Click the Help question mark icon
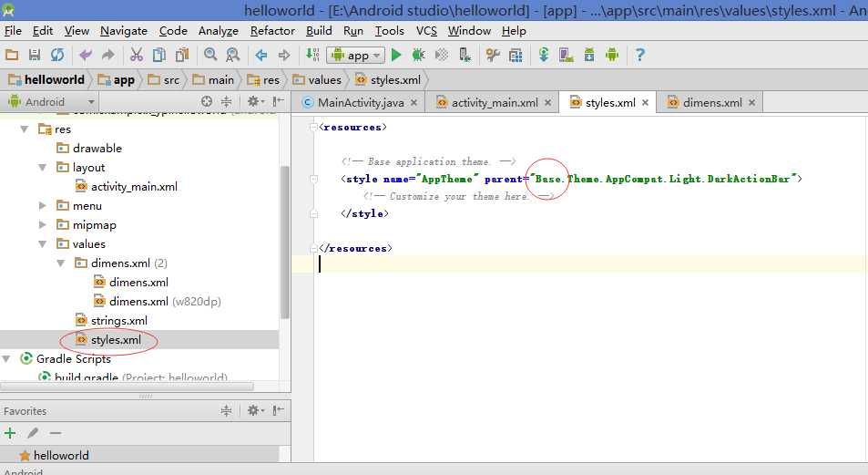The width and height of the screenshot is (868, 475). point(640,55)
